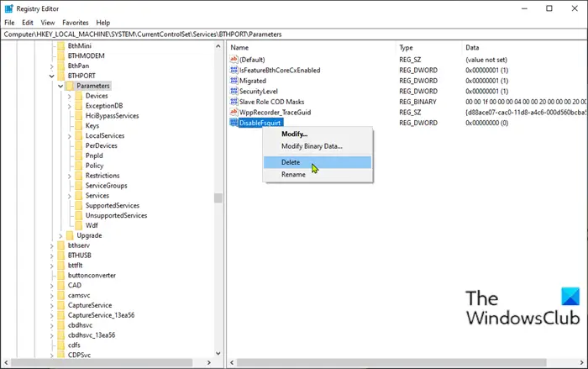The height and width of the screenshot is (369, 588).
Task: Select the (Default) string value icon
Action: (x=234, y=60)
